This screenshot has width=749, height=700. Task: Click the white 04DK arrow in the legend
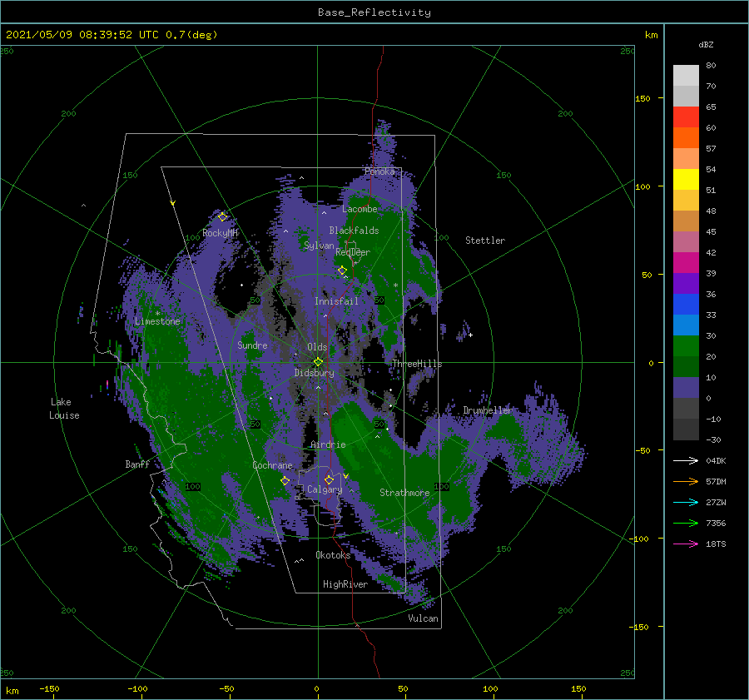click(x=686, y=460)
